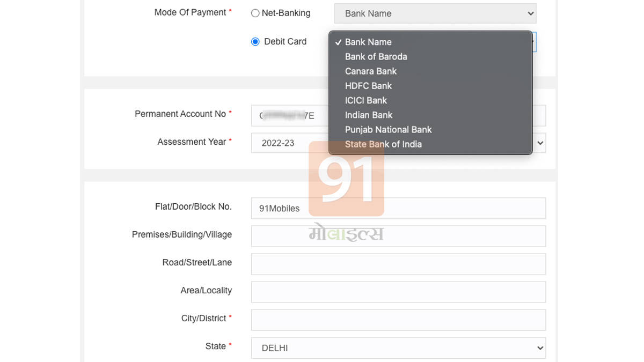Open the State dropdown currently showing DELHI

(x=398, y=348)
